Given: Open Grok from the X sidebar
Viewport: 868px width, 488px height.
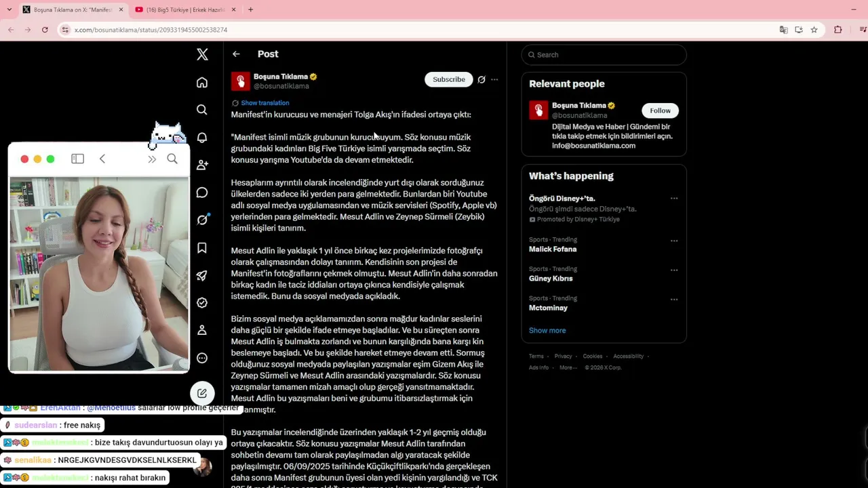Looking at the screenshot, I should coord(202,220).
